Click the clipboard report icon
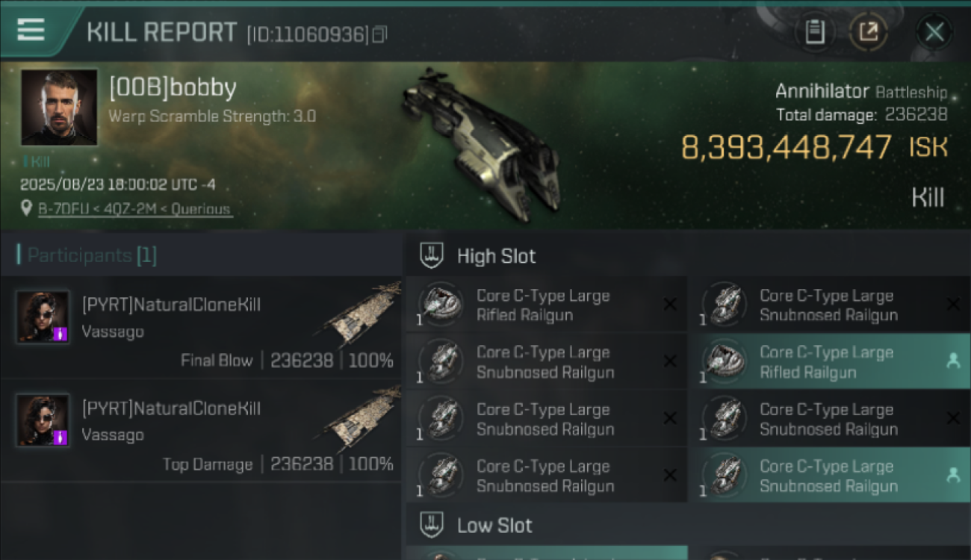The height and width of the screenshot is (560, 971). pos(815,32)
